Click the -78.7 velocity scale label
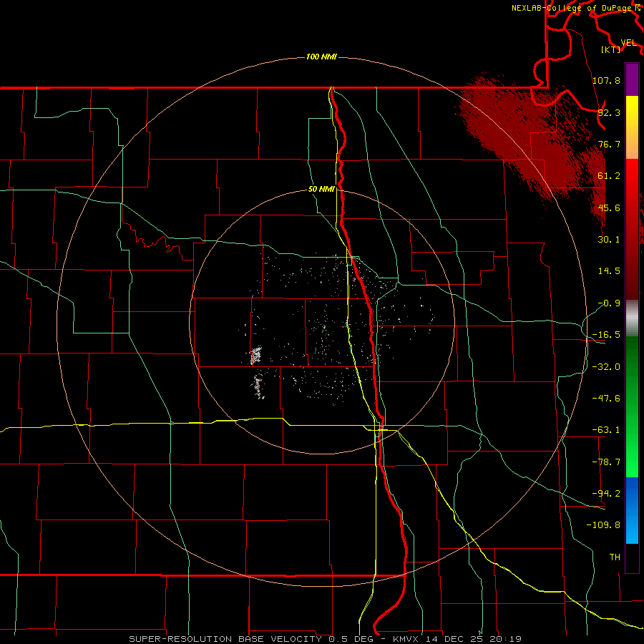644x644 pixels. (606, 462)
